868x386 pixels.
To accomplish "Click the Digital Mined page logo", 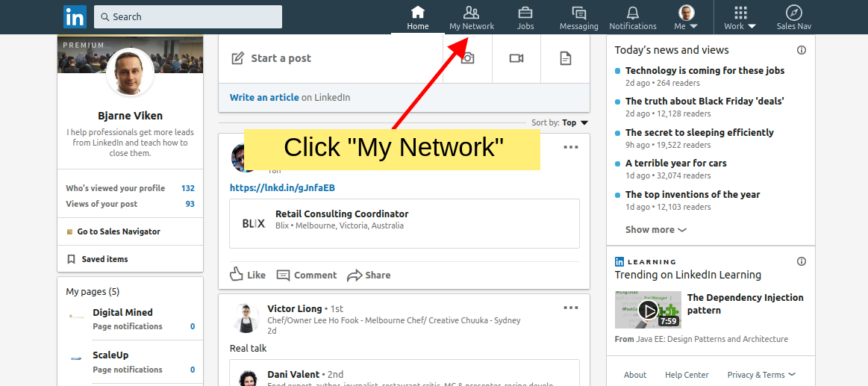I will (76, 317).
